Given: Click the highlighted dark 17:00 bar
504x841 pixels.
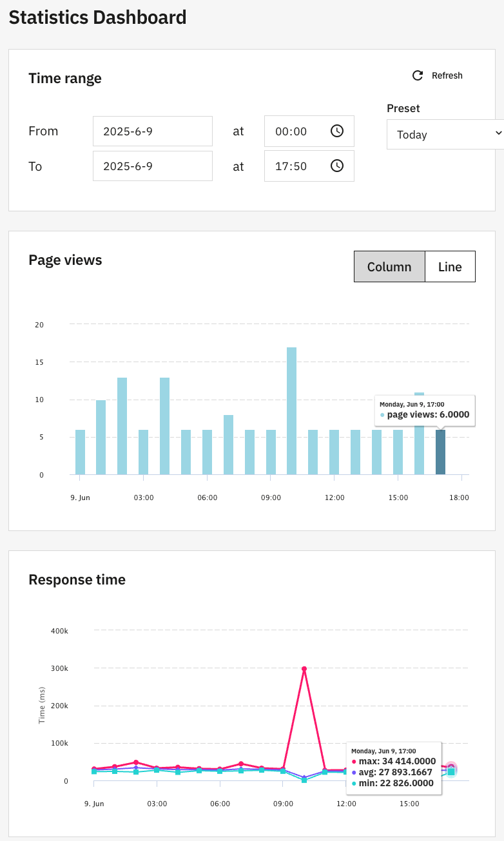Looking at the screenshot, I should pyautogui.click(x=440, y=452).
